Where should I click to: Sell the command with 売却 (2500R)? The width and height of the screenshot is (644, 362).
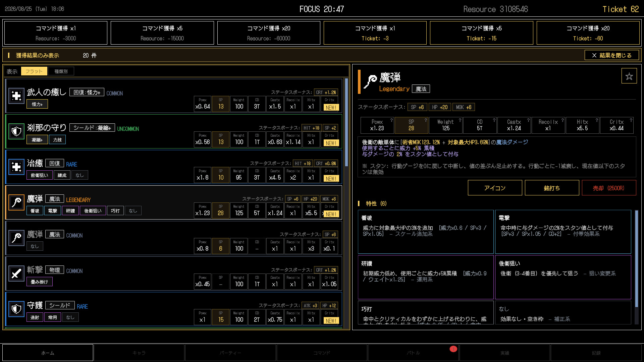point(609,188)
